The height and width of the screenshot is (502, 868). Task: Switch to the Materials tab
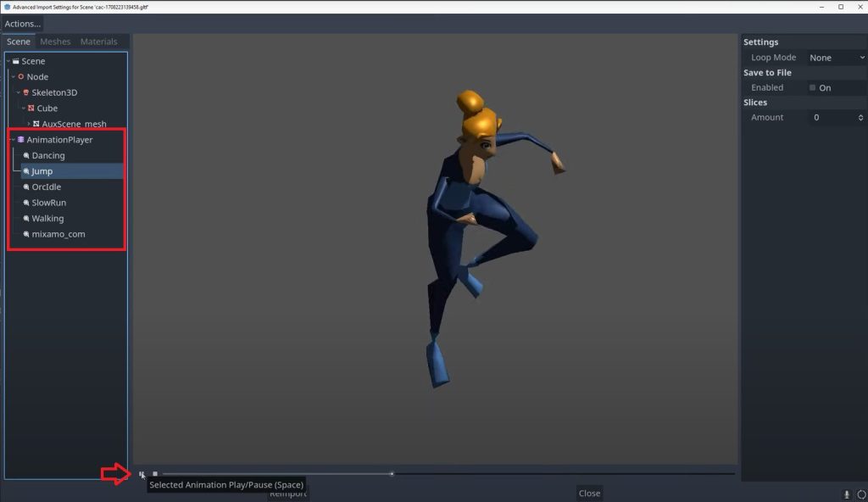point(98,41)
